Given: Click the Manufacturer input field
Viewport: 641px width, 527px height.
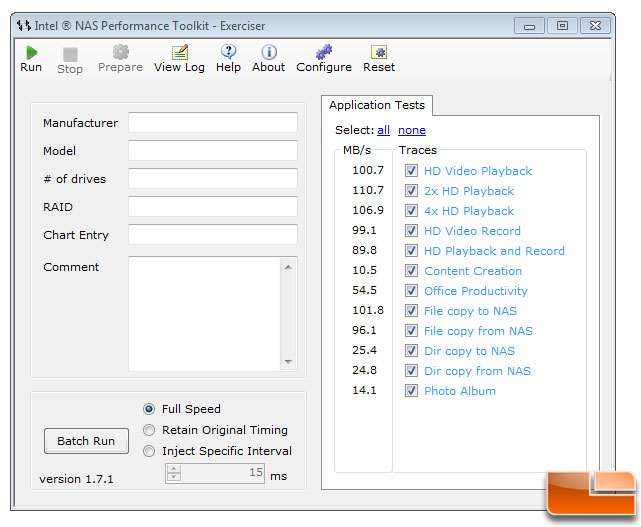Looking at the screenshot, I should tap(213, 123).
